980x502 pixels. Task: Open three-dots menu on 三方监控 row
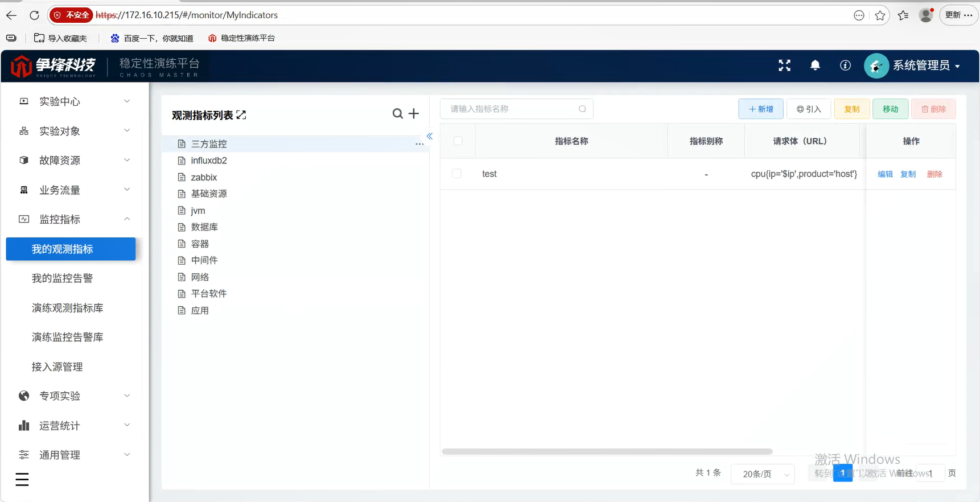[419, 144]
